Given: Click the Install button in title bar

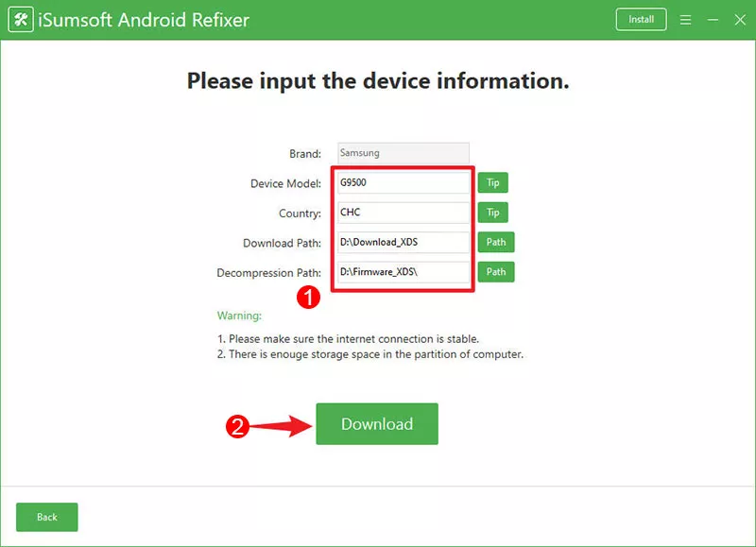Looking at the screenshot, I should [x=641, y=19].
